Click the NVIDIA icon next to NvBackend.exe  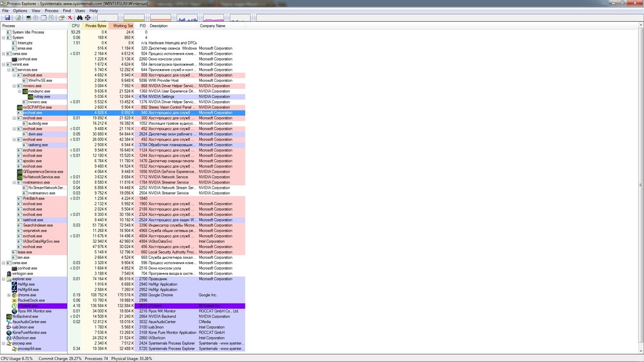[9, 316]
